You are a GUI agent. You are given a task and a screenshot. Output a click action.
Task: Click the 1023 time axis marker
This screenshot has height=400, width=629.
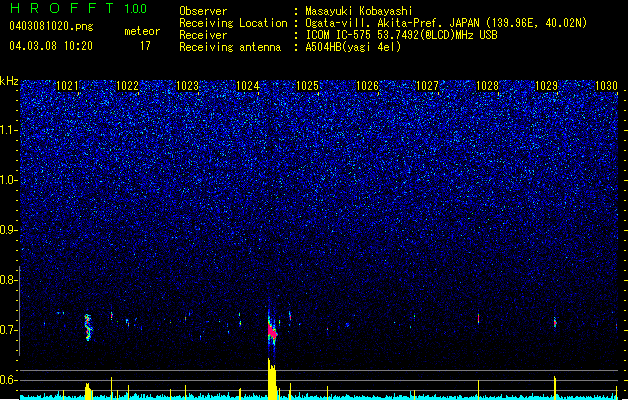[188, 86]
